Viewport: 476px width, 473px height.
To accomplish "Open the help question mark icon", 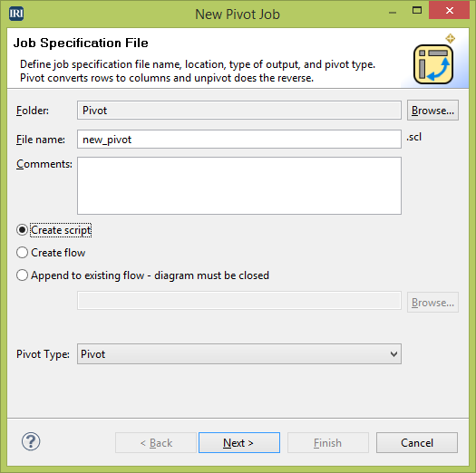I will click(x=31, y=441).
